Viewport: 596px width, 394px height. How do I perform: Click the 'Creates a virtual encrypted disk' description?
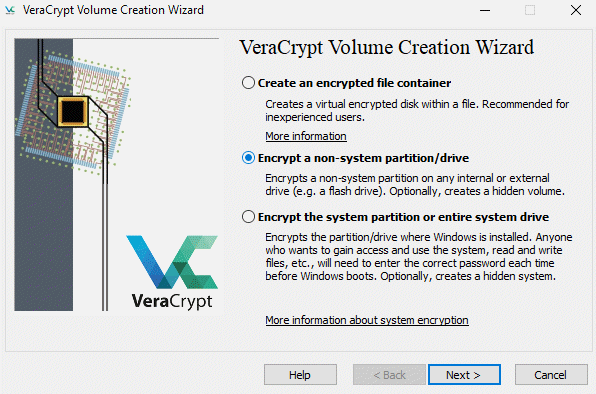point(417,111)
